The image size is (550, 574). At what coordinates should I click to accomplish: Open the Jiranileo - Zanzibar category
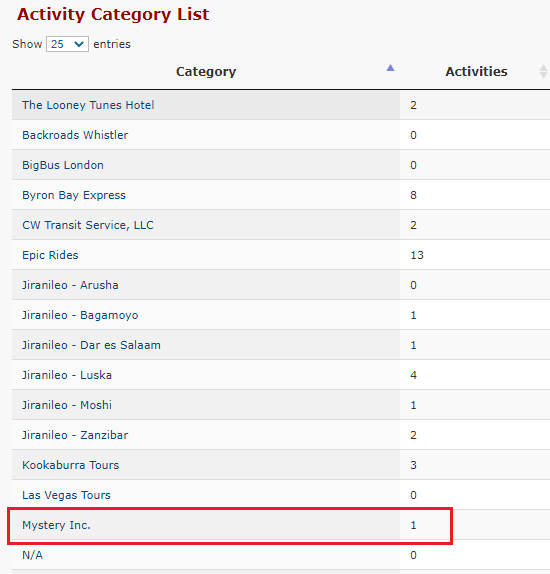(x=75, y=435)
